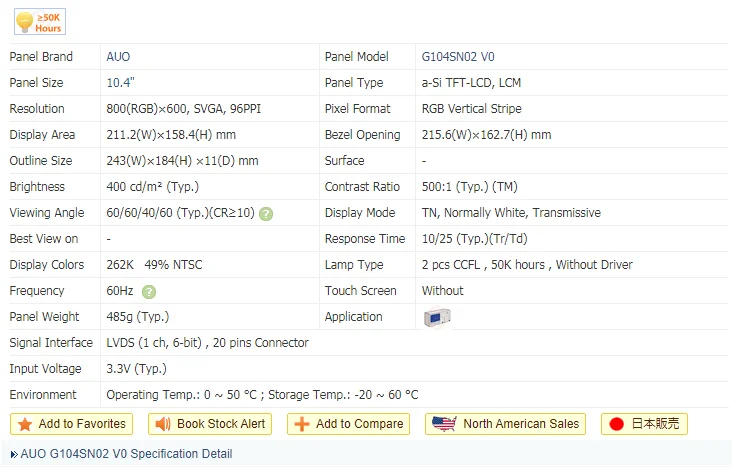Select the 262K 49% NTSC display colors value
The width and height of the screenshot is (732, 467).
(154, 265)
